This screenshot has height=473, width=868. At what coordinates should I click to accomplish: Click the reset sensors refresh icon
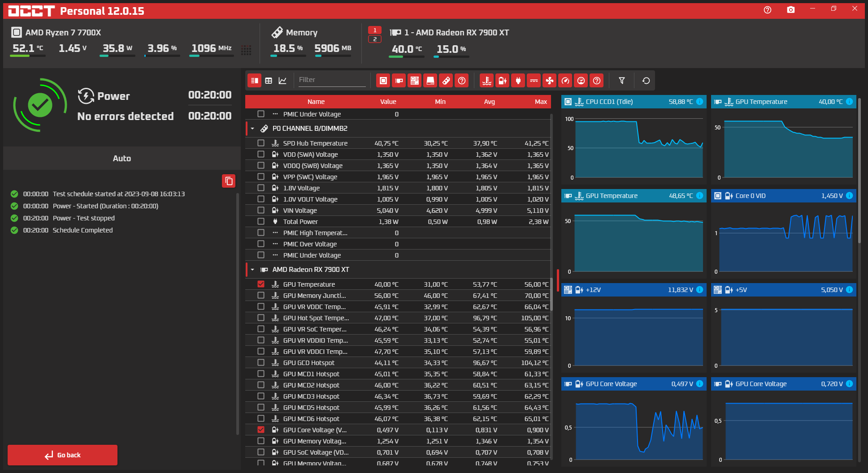pos(646,81)
